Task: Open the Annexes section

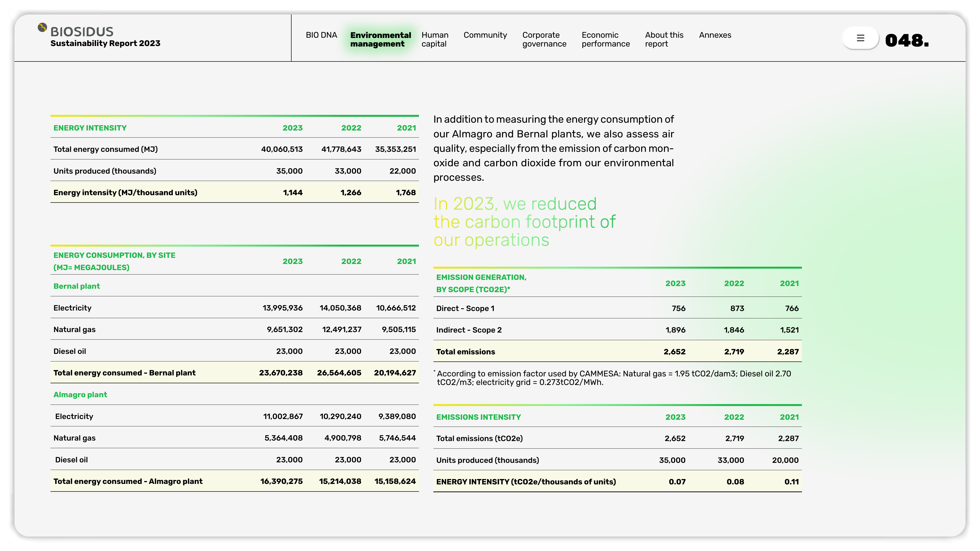Action: click(715, 35)
